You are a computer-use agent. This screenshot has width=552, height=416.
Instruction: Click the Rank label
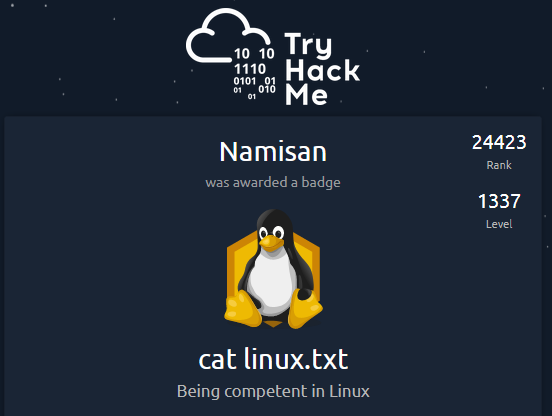click(x=499, y=165)
